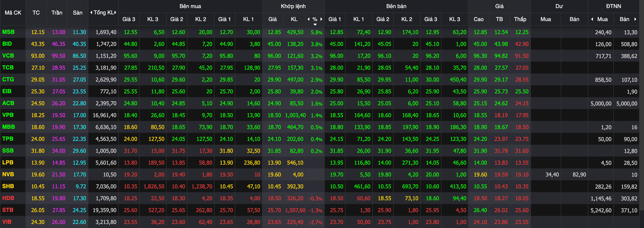Click SHB buy KL 3 value 1,826,50
The image size is (644, 228).
(x=154, y=187)
